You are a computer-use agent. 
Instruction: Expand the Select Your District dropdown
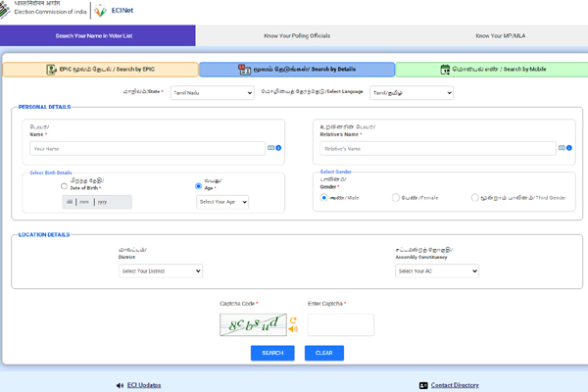[161, 270]
